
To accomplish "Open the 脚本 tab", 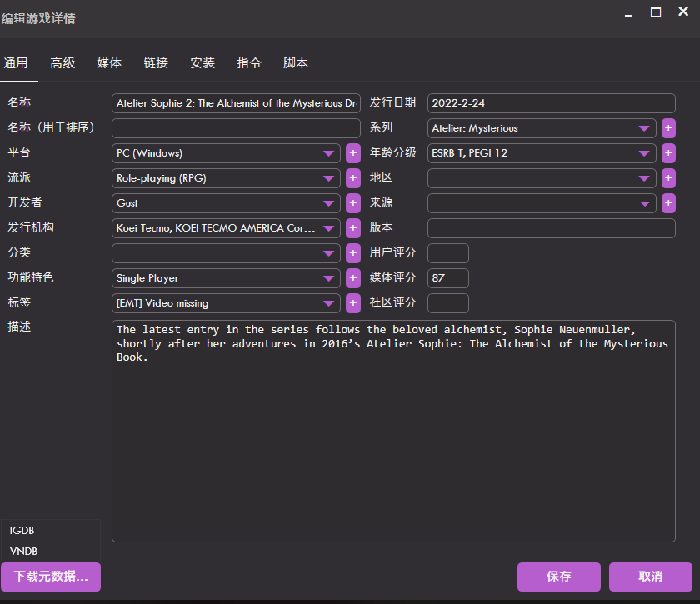I will 296,63.
